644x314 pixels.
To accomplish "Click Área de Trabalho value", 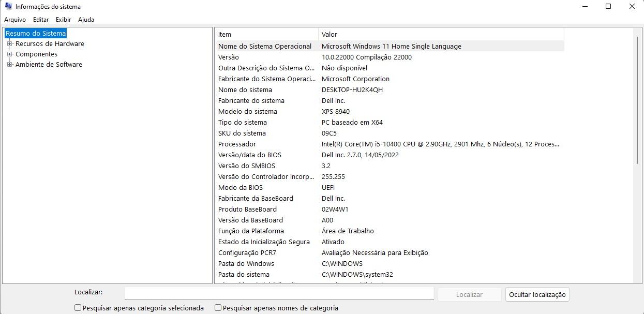I will click(x=348, y=231).
